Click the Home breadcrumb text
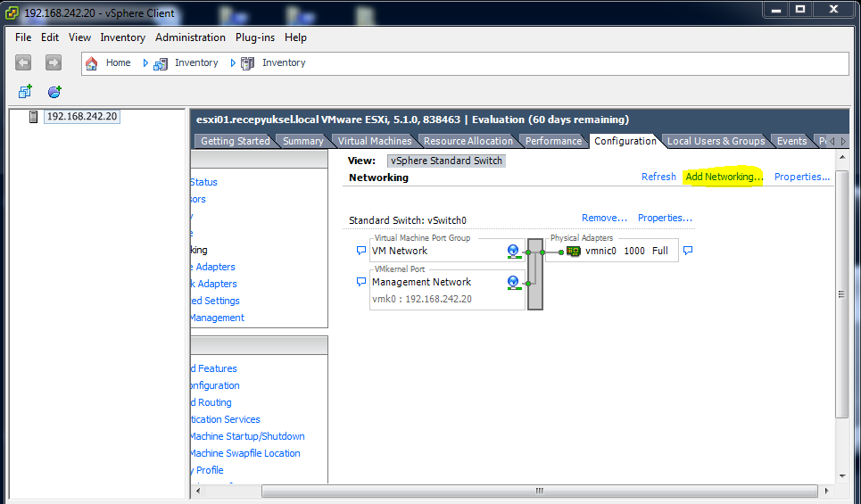The height and width of the screenshot is (504, 861). click(x=118, y=62)
